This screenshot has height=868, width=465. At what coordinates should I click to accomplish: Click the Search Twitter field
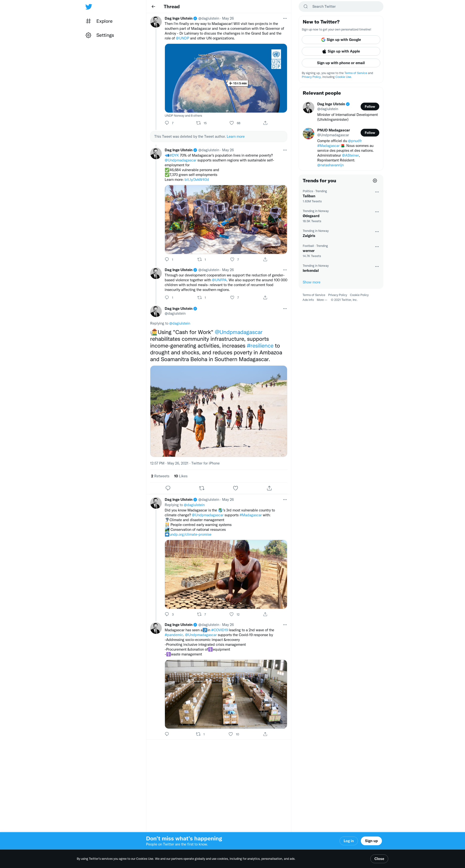(341, 6)
